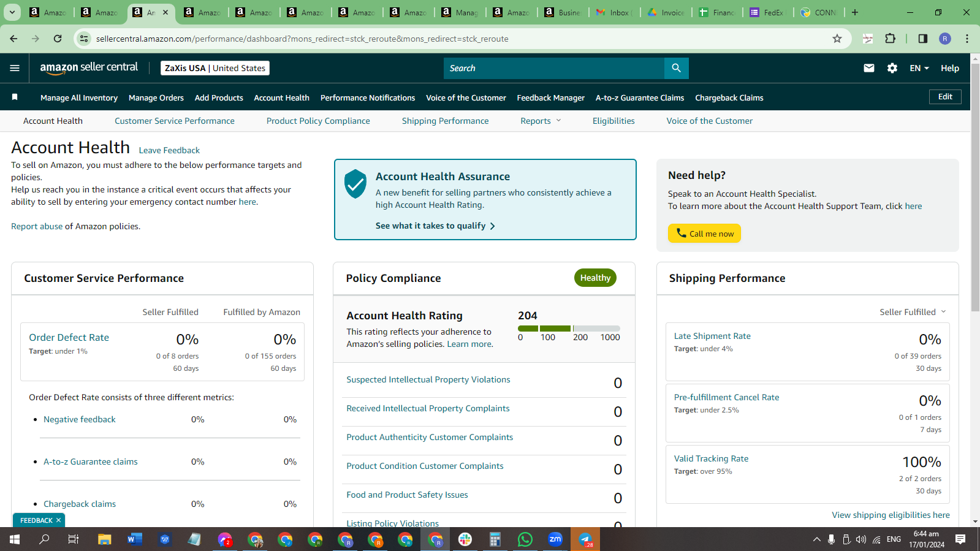Open Windows taskbar search
This screenshot has height=551, width=980.
tap(44, 539)
